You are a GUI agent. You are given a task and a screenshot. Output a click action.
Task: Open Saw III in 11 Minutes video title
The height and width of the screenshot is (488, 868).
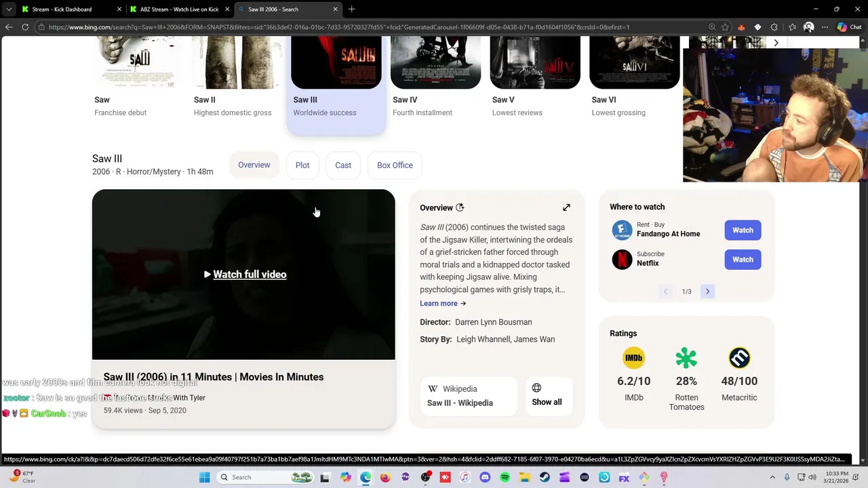(x=214, y=377)
